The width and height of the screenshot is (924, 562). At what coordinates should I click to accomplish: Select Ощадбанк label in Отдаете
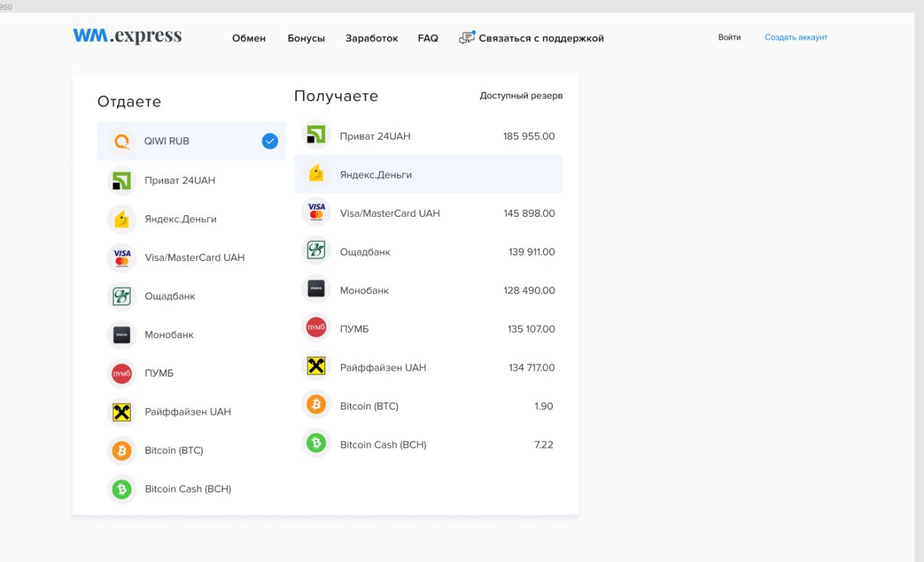tap(170, 296)
